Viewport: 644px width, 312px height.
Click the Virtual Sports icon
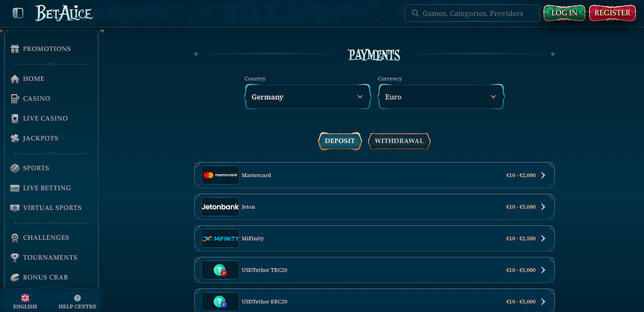click(15, 208)
